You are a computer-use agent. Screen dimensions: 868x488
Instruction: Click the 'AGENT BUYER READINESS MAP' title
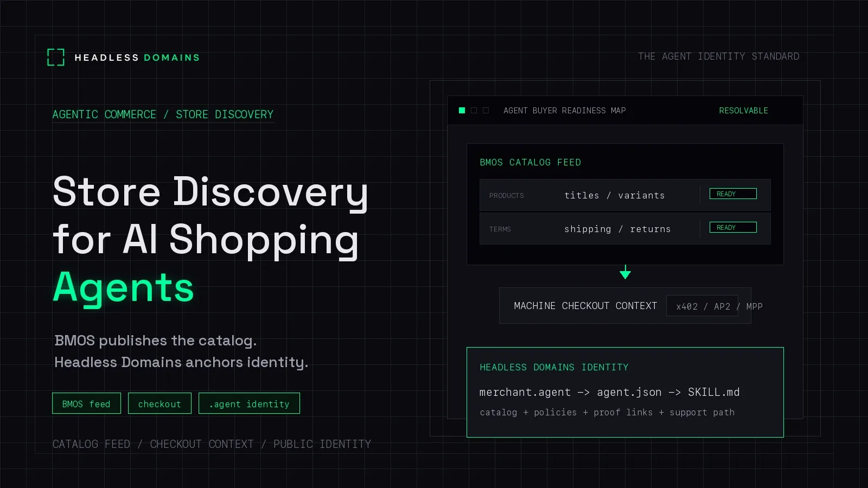[x=565, y=111]
